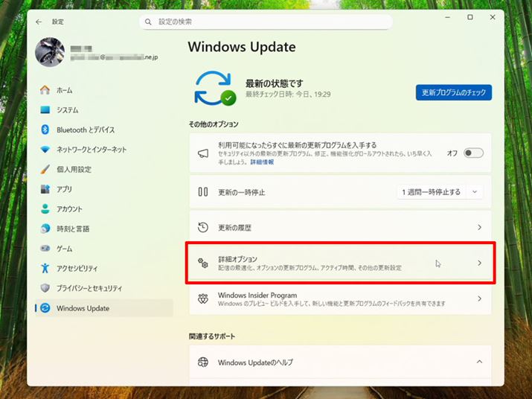The height and width of the screenshot is (399, 532).
Task: Click the 詳細情報 link
Action: (262, 162)
